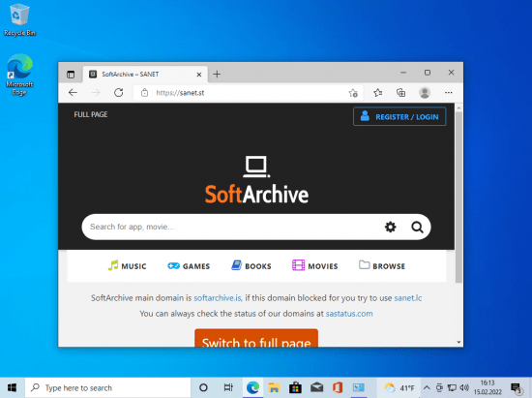
Task: Open the MUSIC category
Action: click(128, 266)
